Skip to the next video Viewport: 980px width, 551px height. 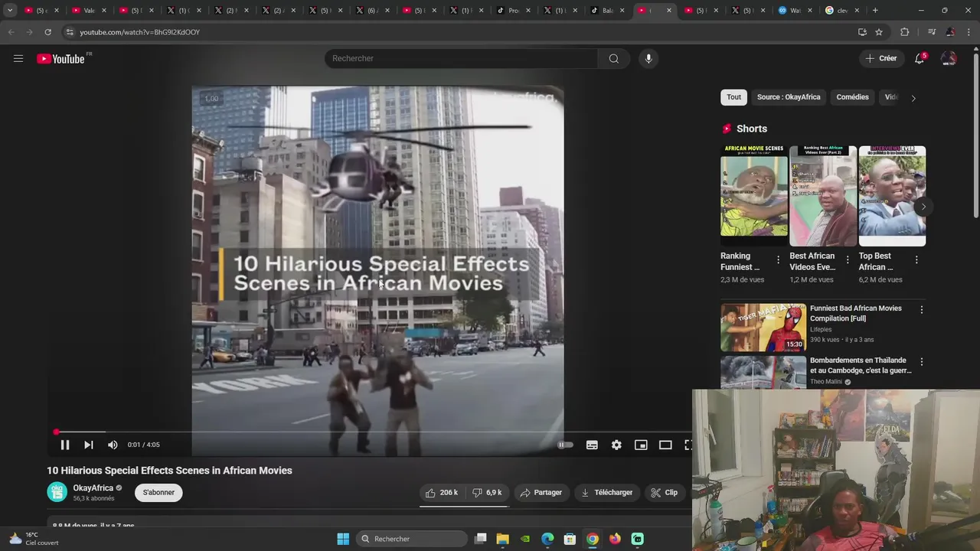click(89, 445)
